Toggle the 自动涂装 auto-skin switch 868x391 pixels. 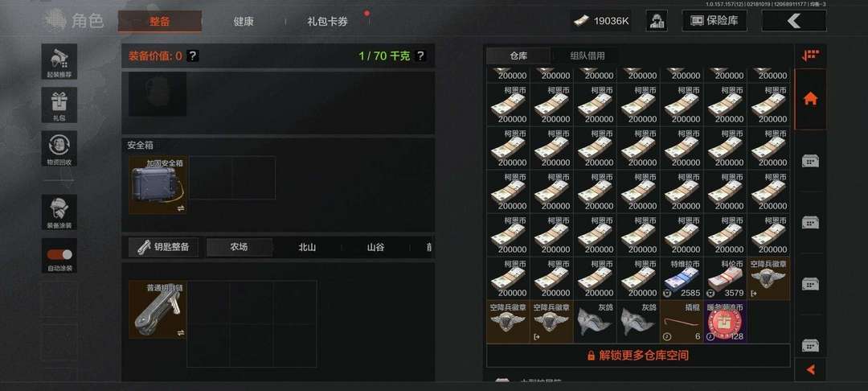click(59, 255)
